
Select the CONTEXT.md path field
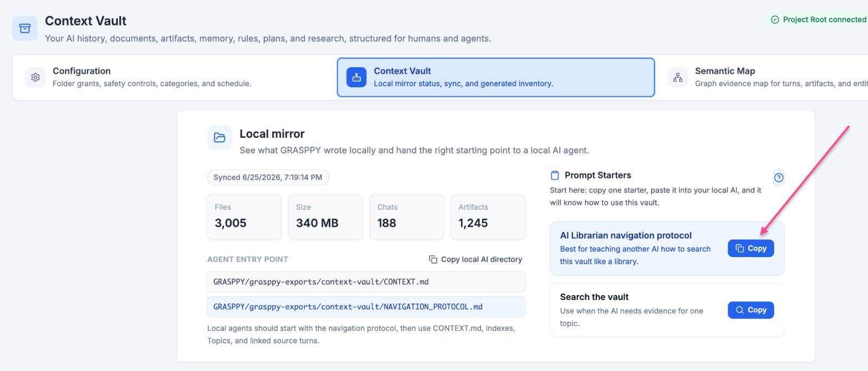pos(366,282)
